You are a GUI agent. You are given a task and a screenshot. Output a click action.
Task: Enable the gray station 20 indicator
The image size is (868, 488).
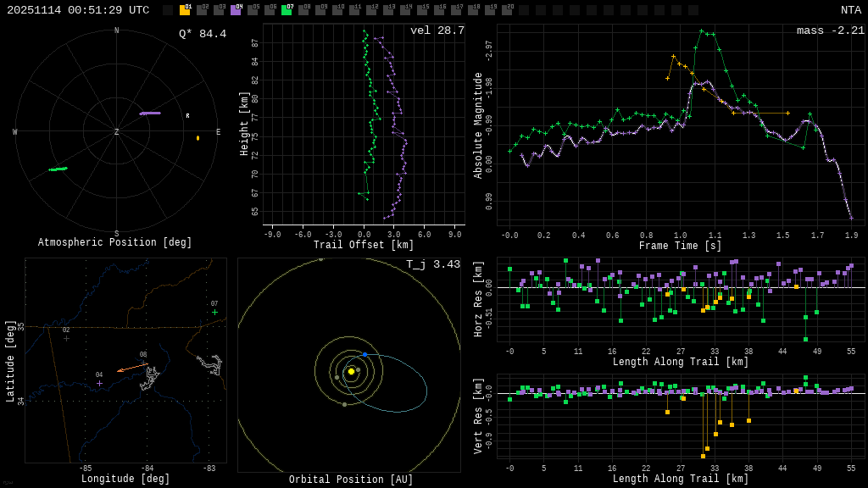tap(507, 10)
